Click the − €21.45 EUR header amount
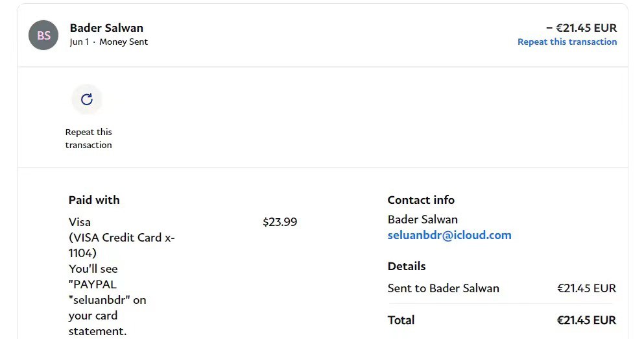Image resolution: width=644 pixels, height=339 pixels. 581,28
